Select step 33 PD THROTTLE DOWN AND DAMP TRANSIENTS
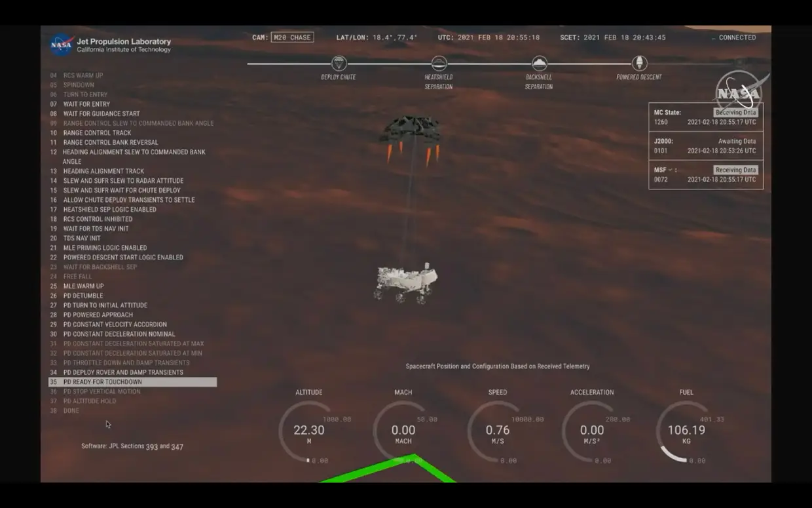 click(x=120, y=362)
